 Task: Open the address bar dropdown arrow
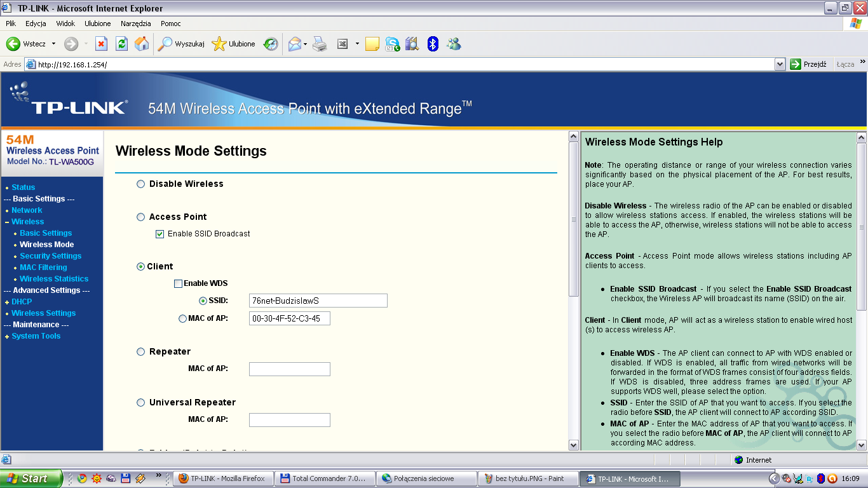pos(780,64)
